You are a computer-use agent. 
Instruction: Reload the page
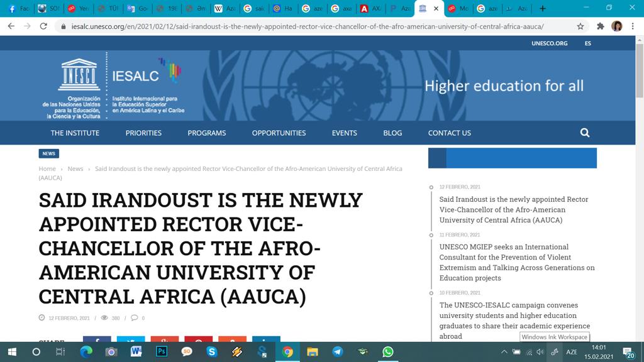(43, 26)
